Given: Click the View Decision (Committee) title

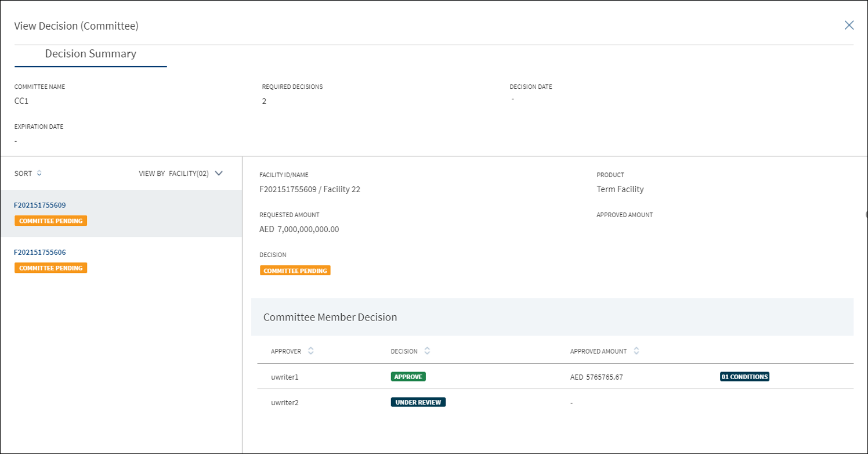Looking at the screenshot, I should pyautogui.click(x=76, y=26).
